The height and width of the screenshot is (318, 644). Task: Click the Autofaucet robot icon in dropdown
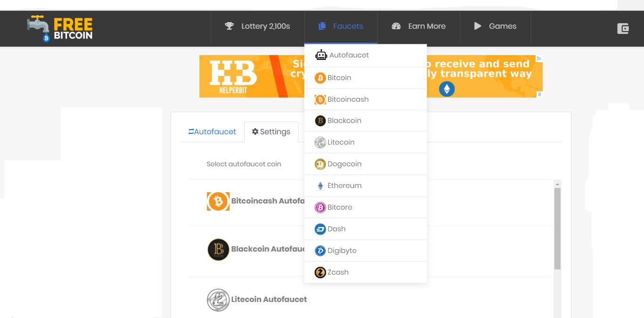point(321,55)
